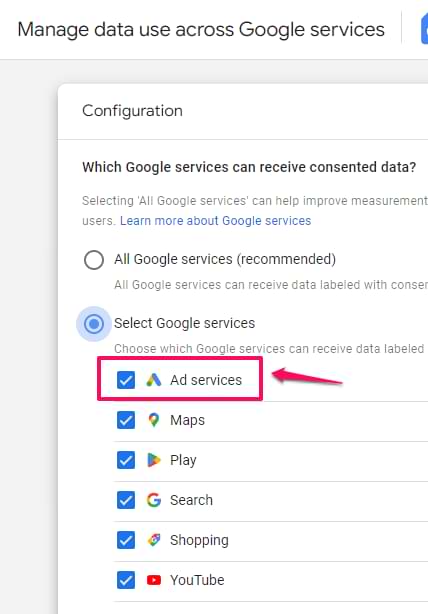Click the Google Maps pin icon
Image resolution: width=428 pixels, height=614 pixels.
point(154,420)
